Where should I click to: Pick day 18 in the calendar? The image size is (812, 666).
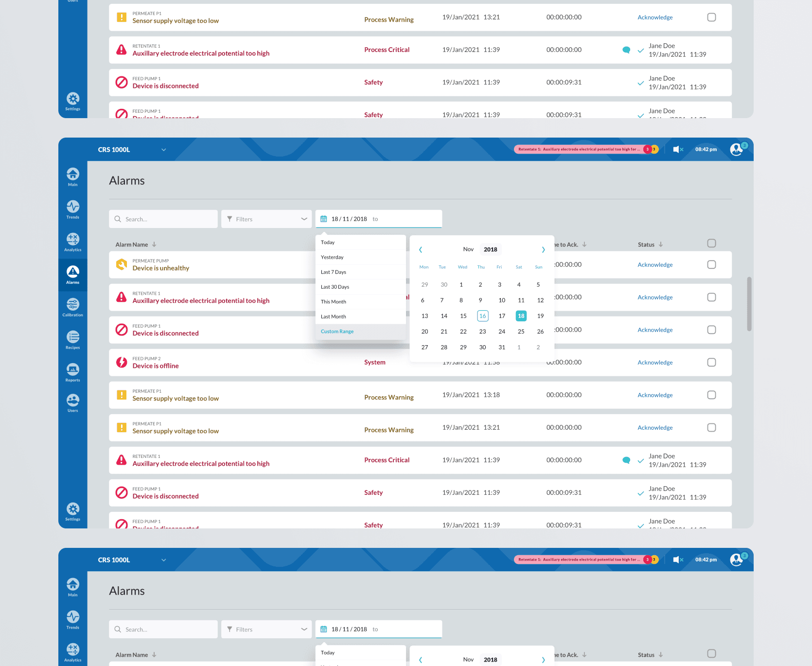click(521, 315)
